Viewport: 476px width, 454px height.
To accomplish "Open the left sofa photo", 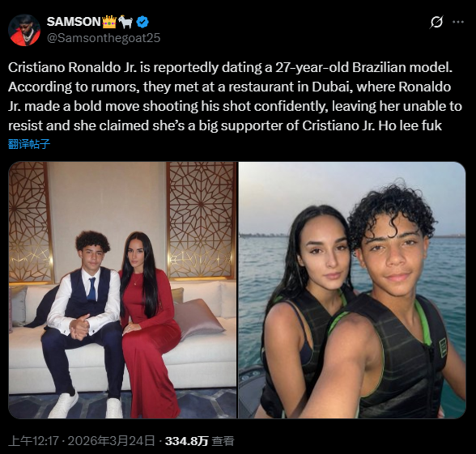I will [x=123, y=290].
